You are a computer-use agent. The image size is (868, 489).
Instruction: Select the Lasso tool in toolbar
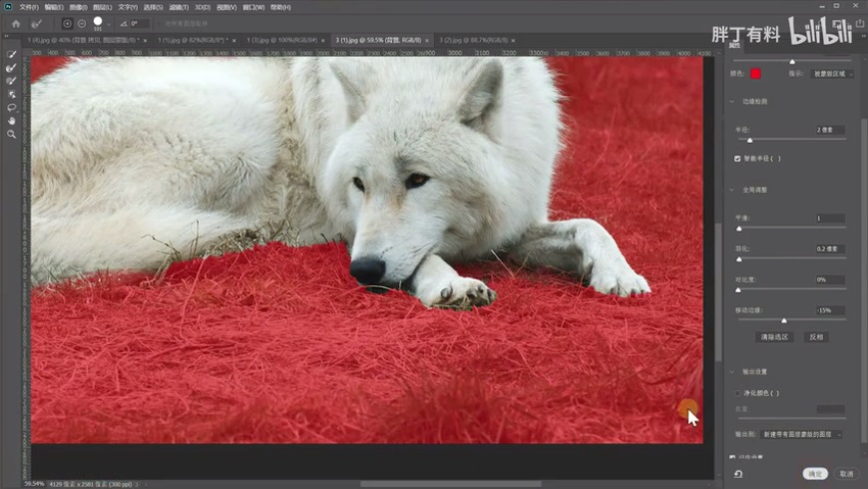click(12, 107)
